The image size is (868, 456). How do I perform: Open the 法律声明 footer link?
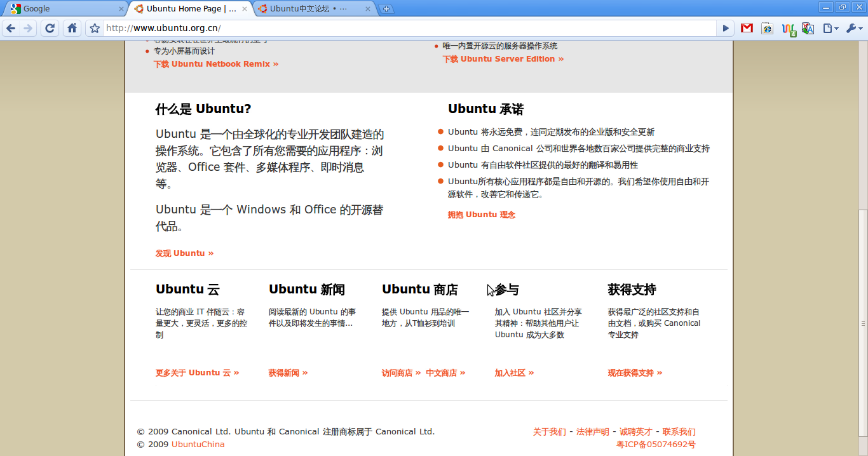click(592, 432)
